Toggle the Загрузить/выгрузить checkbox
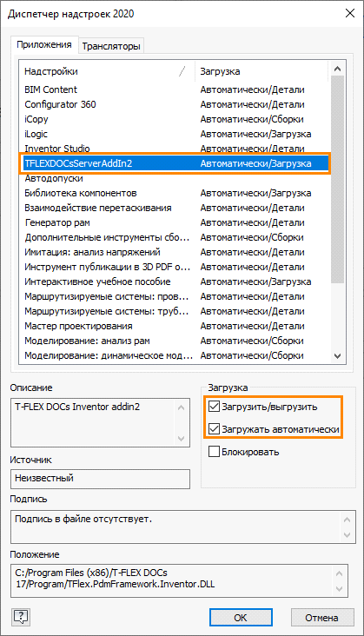The image size is (364, 636). click(214, 407)
